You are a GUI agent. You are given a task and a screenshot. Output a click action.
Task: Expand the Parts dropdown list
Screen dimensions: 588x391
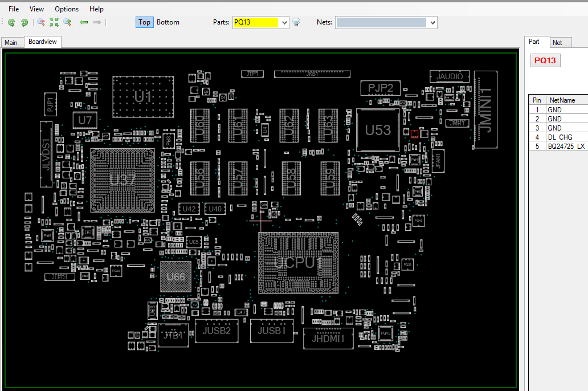(x=284, y=23)
